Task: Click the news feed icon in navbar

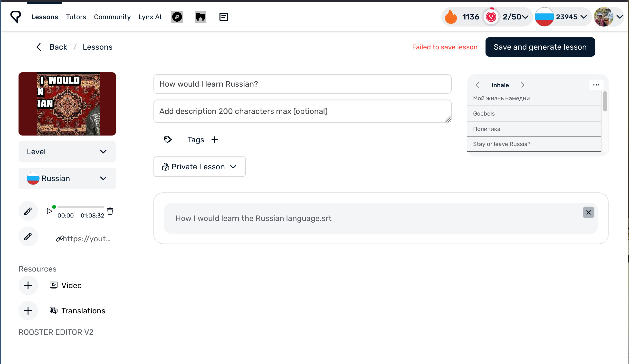Action: (224, 17)
